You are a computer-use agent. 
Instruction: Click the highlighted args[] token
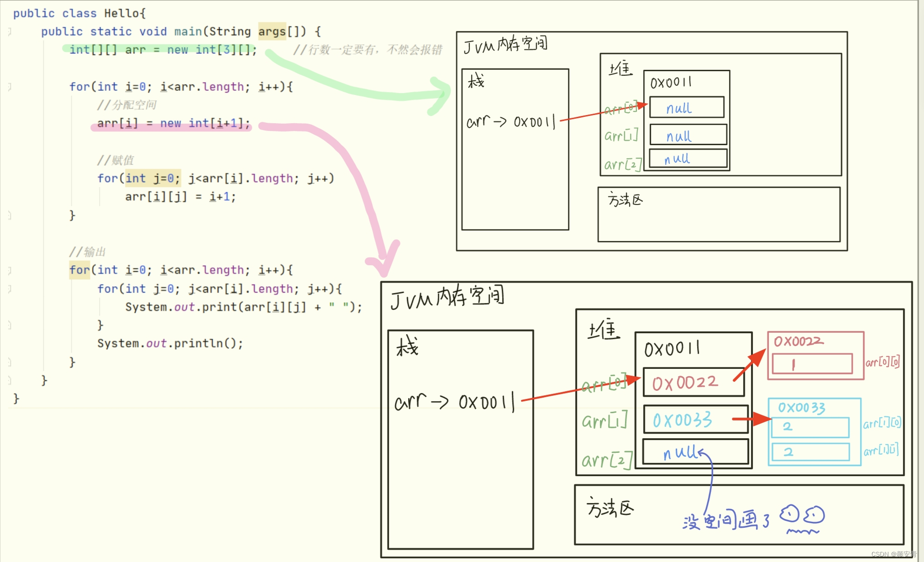click(273, 31)
